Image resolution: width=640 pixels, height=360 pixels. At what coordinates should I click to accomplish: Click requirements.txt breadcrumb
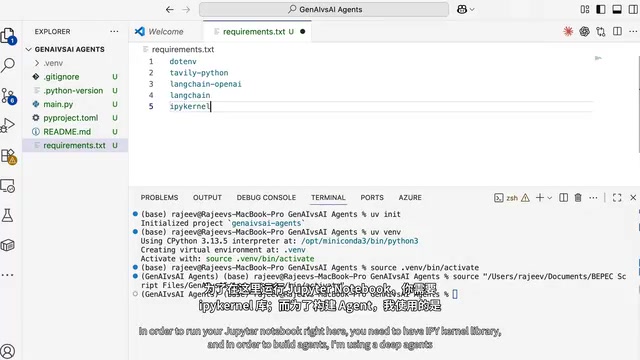[x=182, y=49]
